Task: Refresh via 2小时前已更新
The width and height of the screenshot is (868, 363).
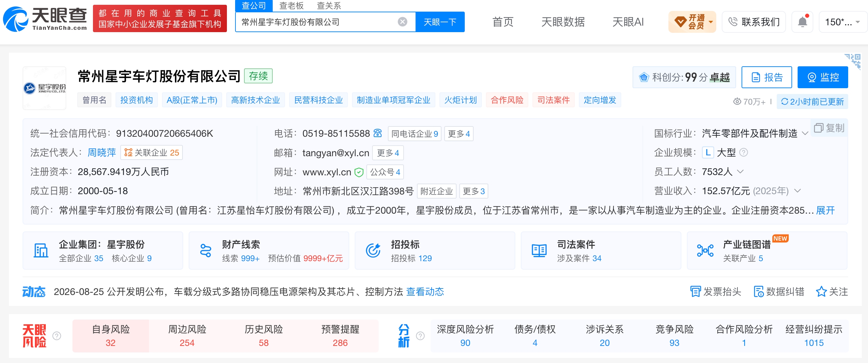Action: click(x=812, y=102)
